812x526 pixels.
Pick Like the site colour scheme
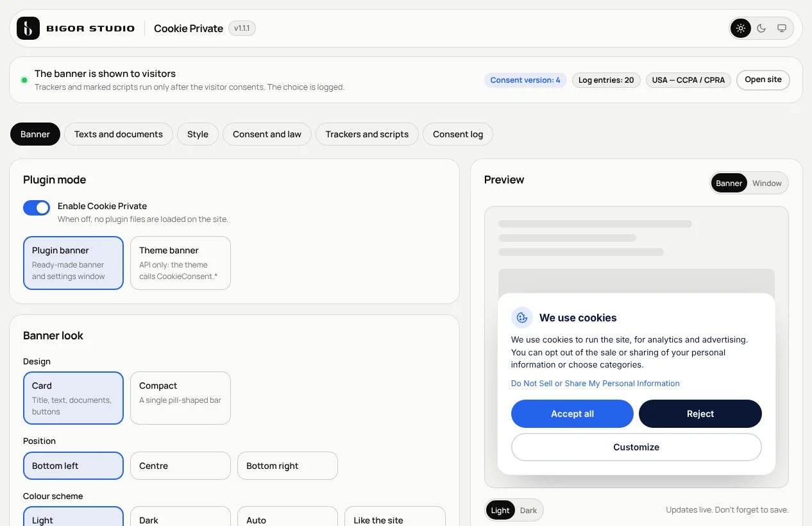(x=394, y=517)
